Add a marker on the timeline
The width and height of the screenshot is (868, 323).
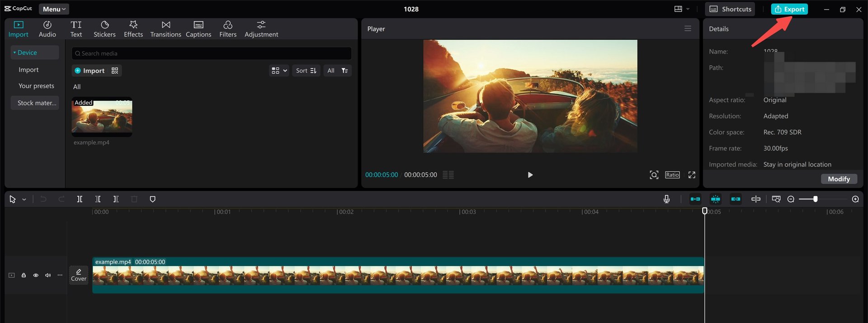pos(152,199)
